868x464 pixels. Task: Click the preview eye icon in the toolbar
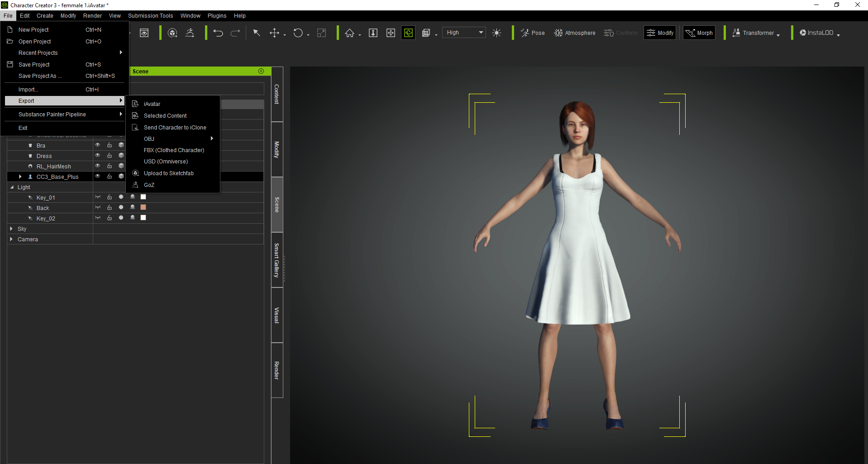144,33
